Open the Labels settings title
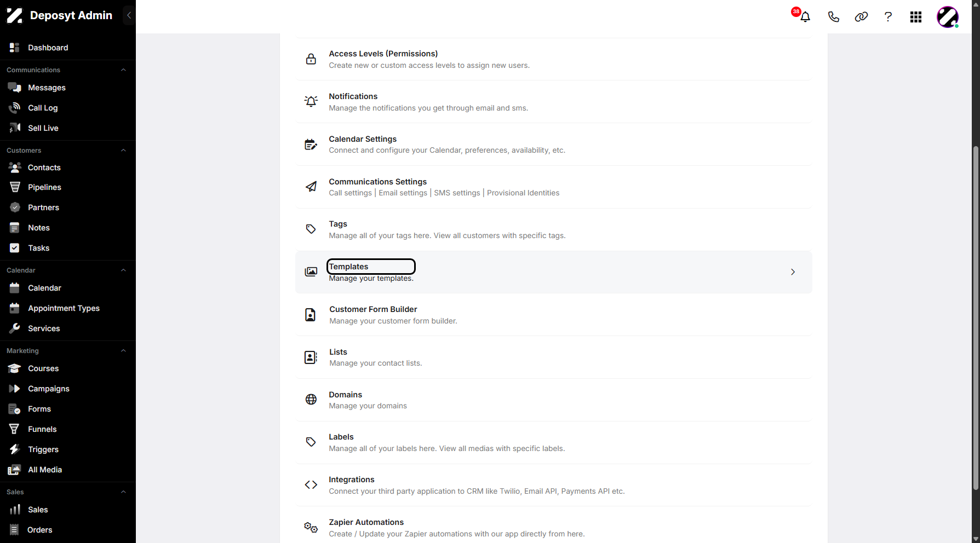Viewport: 980px width, 543px height. (x=341, y=437)
